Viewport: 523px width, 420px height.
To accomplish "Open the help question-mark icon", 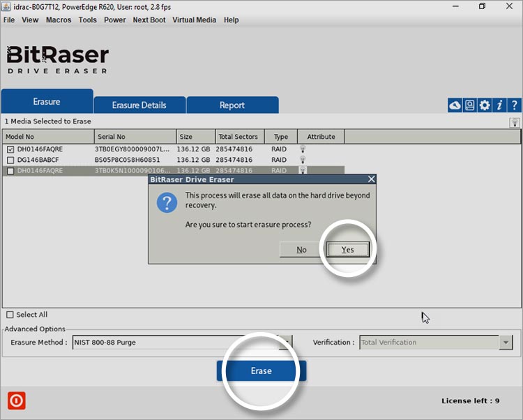I will pos(514,105).
